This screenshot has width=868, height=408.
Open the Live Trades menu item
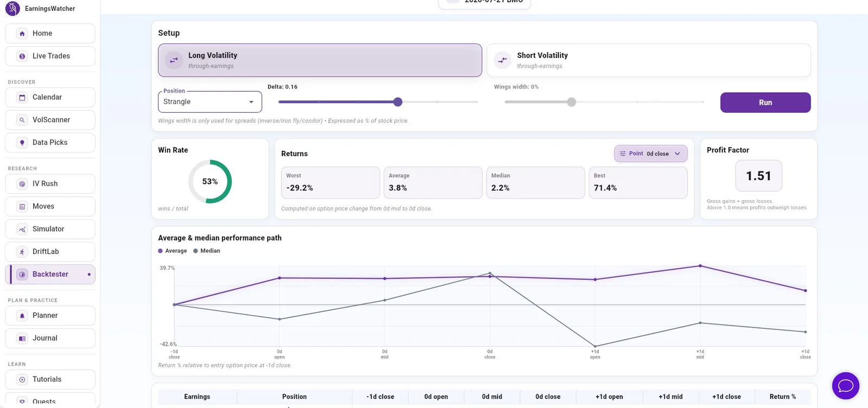pyautogui.click(x=50, y=56)
